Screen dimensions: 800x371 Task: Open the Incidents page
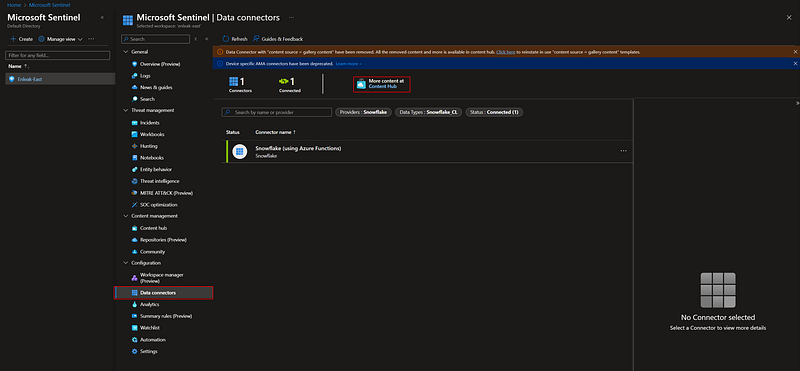click(149, 123)
